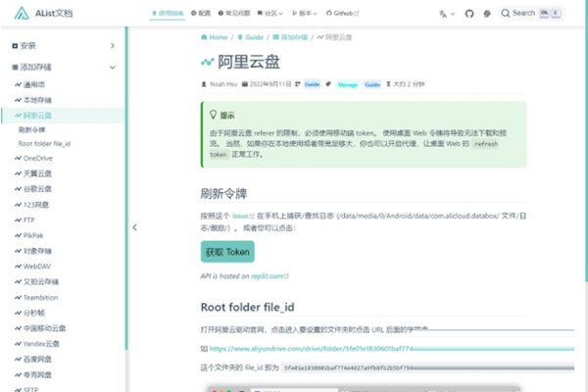Open the GitHub repository icon in the top bar
Viewport: 588px width, 392px height.
(468, 14)
